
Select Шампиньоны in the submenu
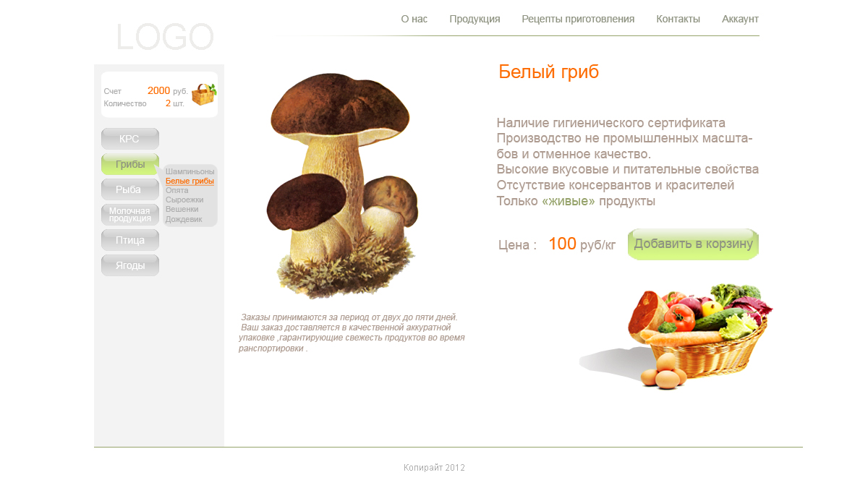(190, 171)
